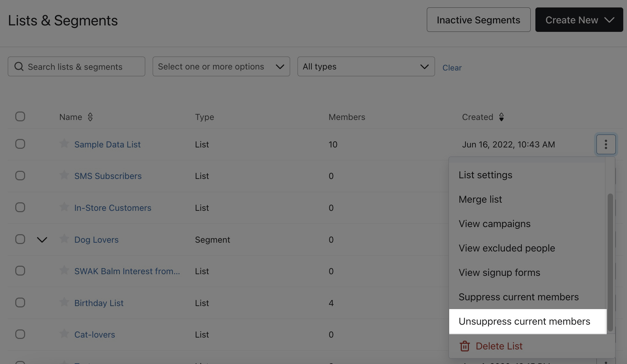Image resolution: width=627 pixels, height=364 pixels.
Task: Choose Unsuppress current members from menu
Action: tap(524, 321)
